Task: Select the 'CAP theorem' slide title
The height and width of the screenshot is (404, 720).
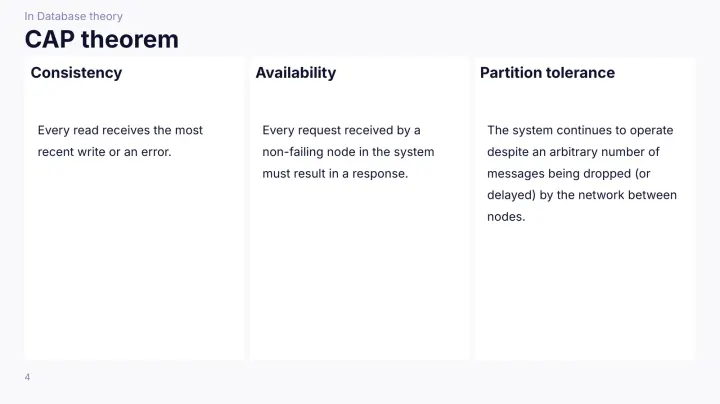Action: tap(101, 39)
